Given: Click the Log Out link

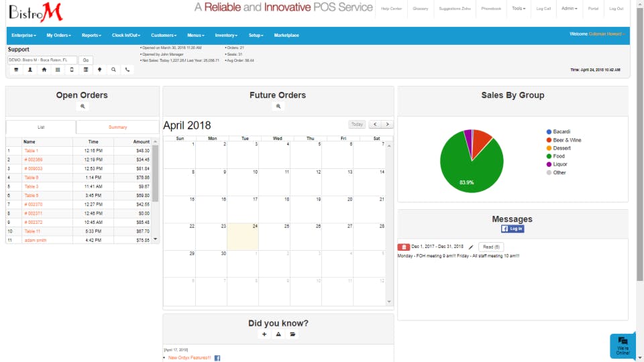Looking at the screenshot, I should 616,9.
